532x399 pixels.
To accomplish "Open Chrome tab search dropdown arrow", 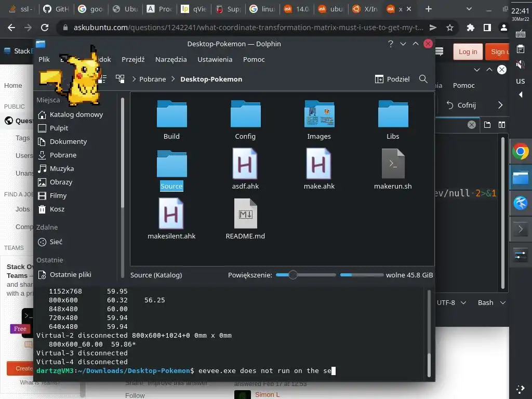I will coord(469,9).
